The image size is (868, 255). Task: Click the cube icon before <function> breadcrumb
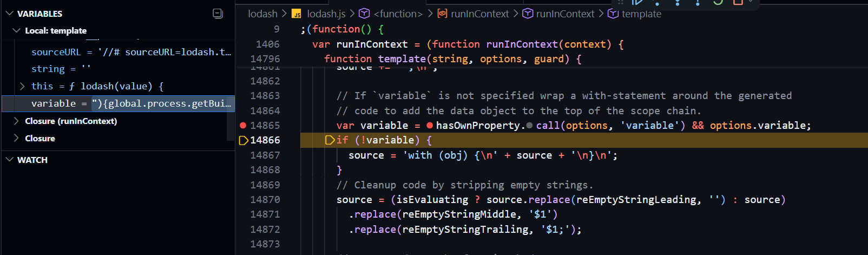coord(364,14)
